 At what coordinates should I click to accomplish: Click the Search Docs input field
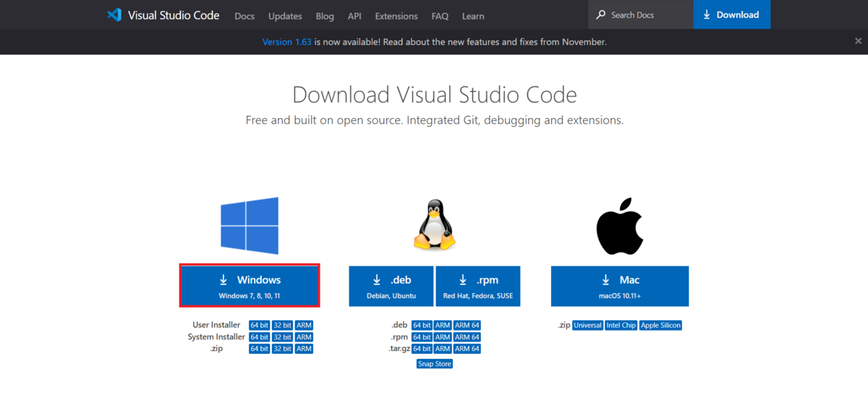[641, 14]
